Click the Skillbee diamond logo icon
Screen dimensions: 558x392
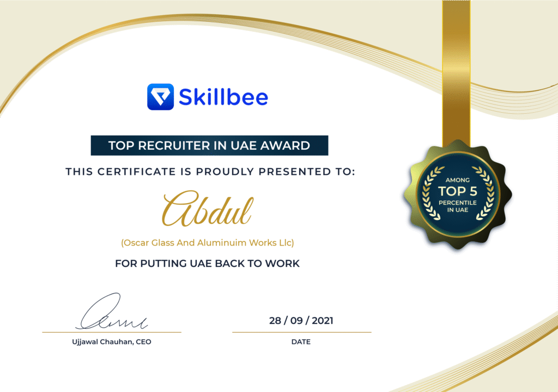tap(161, 97)
